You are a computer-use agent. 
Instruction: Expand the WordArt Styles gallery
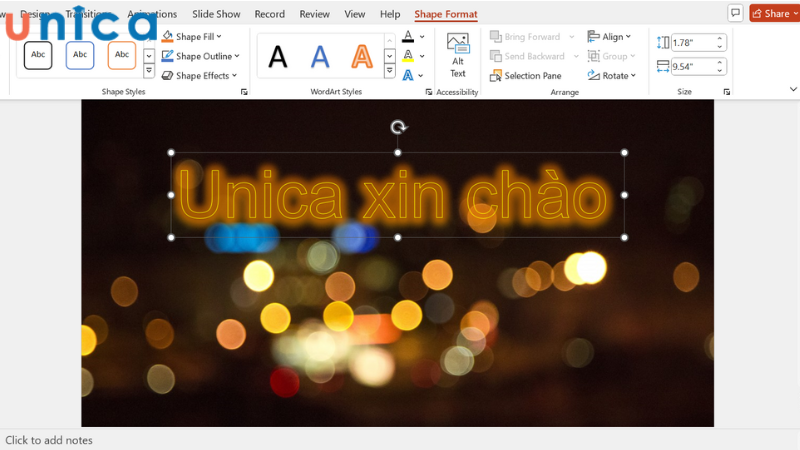(x=389, y=71)
